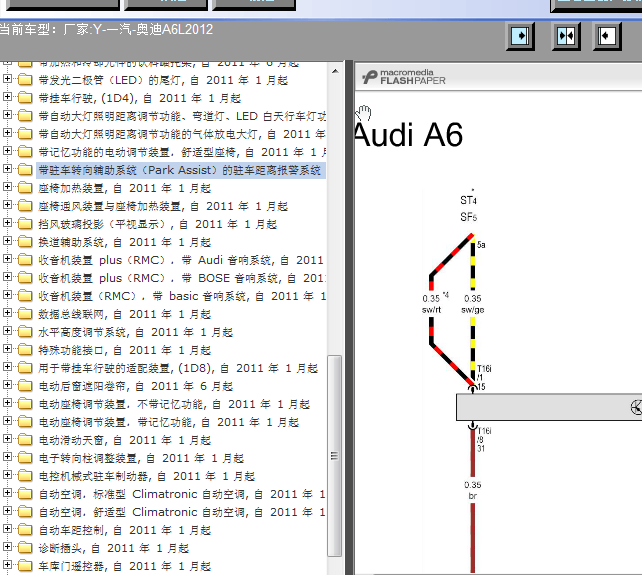Viewport: 642px width, 575px height.
Task: Expand the 电动滑动天窗 node
Action: click(x=7, y=439)
